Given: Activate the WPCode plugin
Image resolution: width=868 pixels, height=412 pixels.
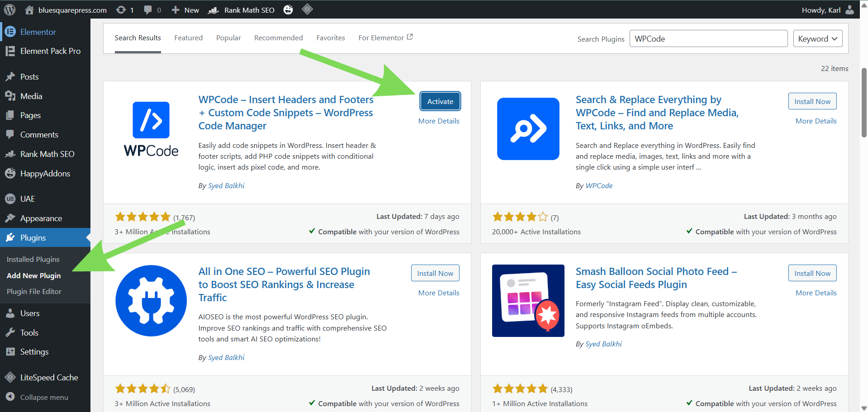Looking at the screenshot, I should [440, 101].
